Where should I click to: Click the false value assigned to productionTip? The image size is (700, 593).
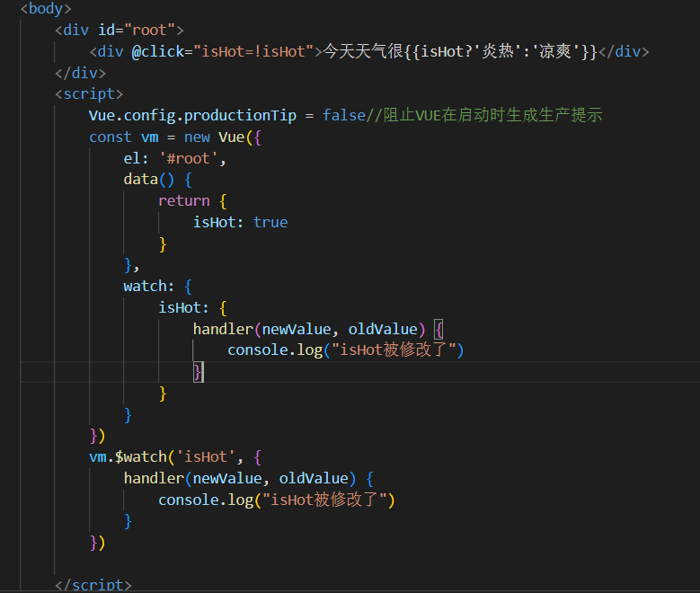tap(343, 115)
